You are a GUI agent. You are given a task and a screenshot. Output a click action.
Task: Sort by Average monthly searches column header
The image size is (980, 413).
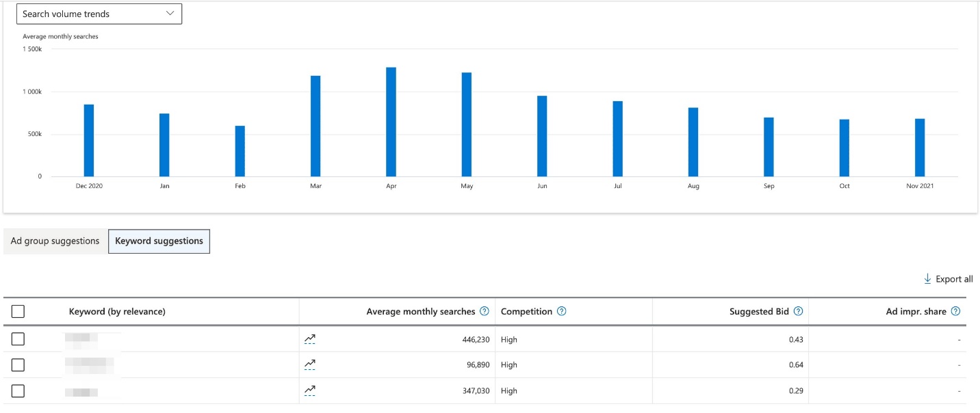point(420,312)
